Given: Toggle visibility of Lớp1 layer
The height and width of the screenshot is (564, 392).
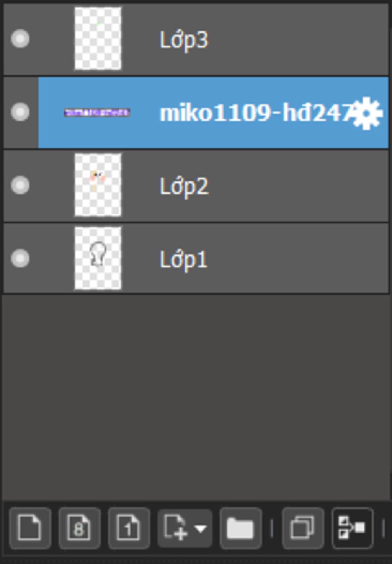Looking at the screenshot, I should pyautogui.click(x=20, y=259).
